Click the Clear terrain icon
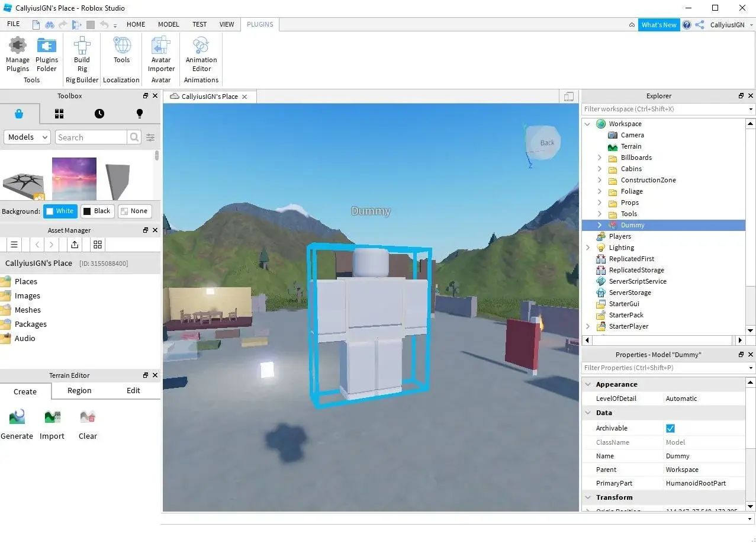 tap(88, 425)
